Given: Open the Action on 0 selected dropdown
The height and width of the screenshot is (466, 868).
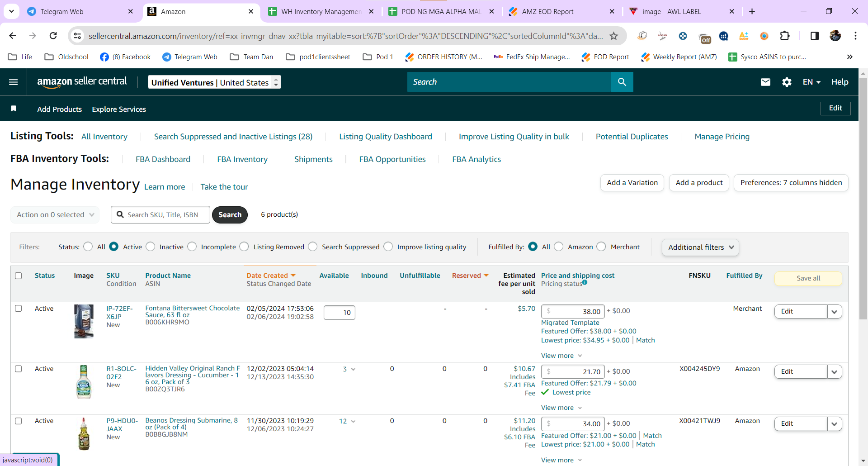Looking at the screenshot, I should click(55, 215).
